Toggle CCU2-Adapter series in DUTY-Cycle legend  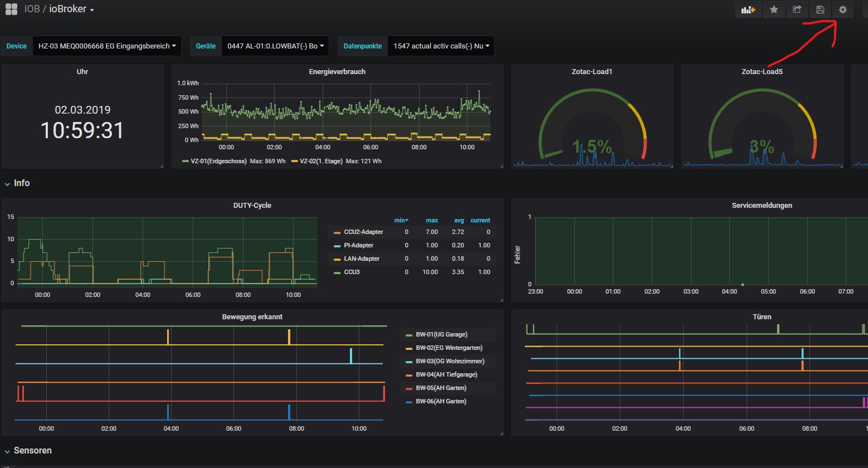363,232
